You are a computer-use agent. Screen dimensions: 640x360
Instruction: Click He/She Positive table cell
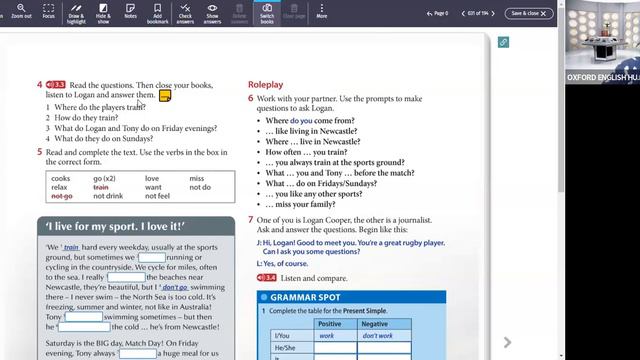point(335,348)
